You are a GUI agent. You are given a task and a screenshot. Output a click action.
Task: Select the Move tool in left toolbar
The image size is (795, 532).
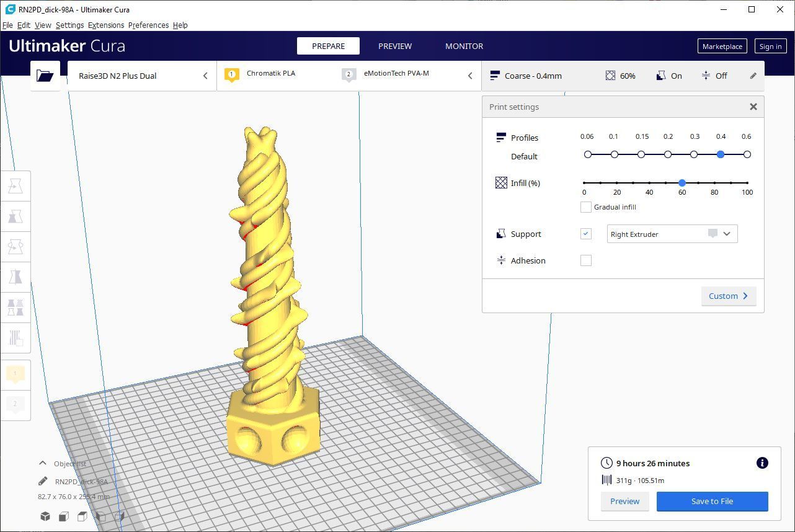click(16, 186)
